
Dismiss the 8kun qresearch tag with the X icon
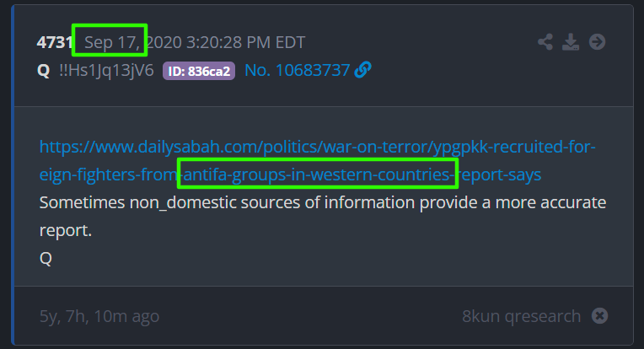[599, 316]
